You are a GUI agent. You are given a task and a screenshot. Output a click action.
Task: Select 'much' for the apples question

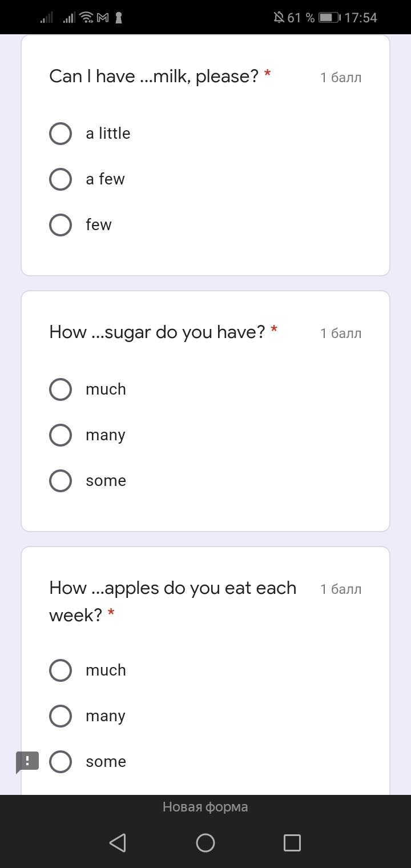click(61, 670)
